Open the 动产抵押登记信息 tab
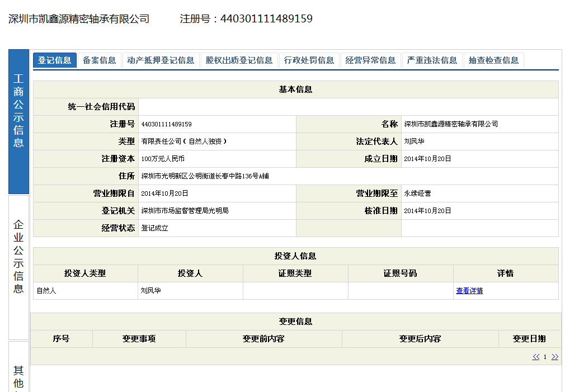Viewport: 579px width, 392px height. pos(161,60)
